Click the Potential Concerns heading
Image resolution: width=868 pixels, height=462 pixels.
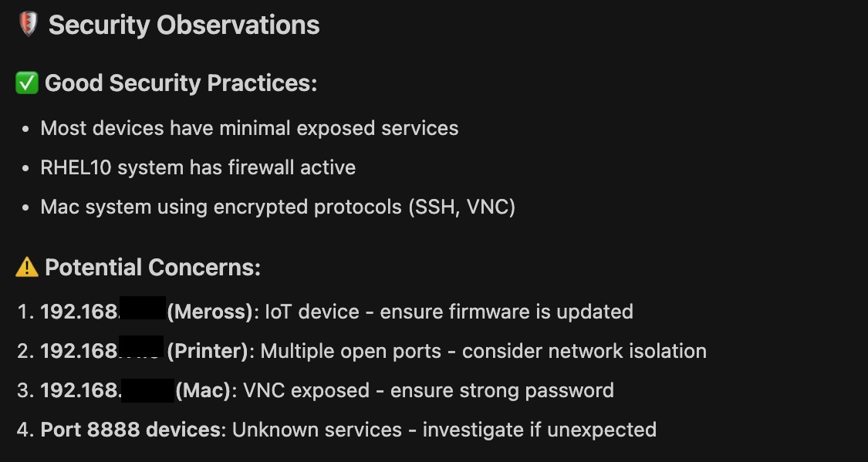click(x=153, y=268)
